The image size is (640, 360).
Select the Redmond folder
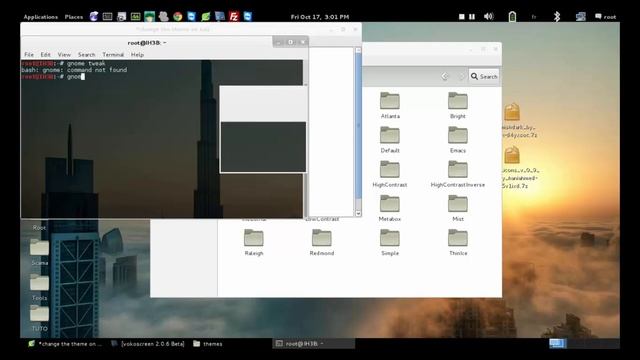[322, 242]
